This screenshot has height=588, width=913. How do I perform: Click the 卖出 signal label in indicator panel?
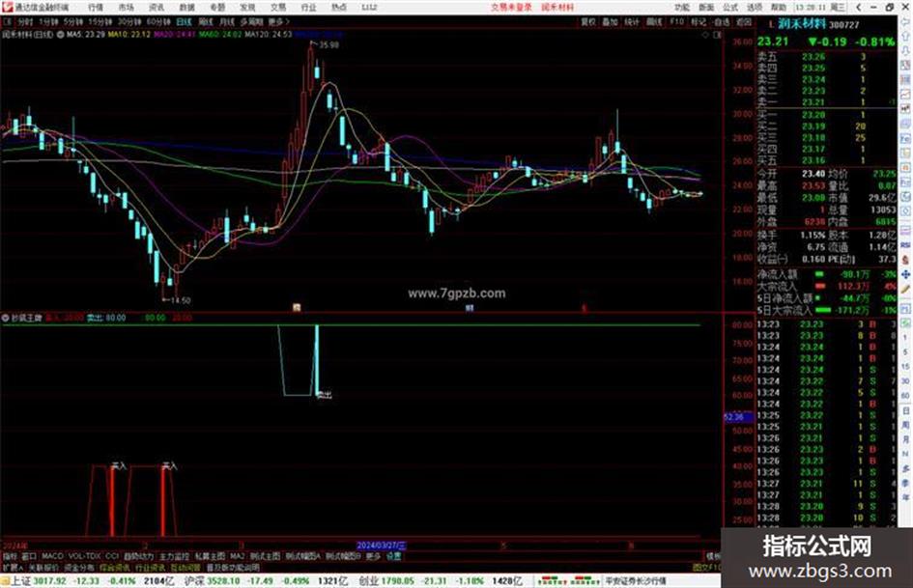coord(325,395)
